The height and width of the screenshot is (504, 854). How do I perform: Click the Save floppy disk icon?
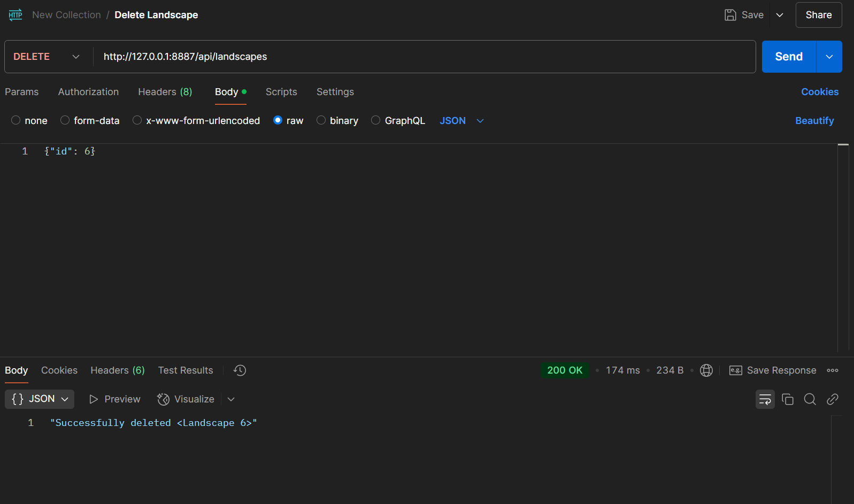[730, 15]
